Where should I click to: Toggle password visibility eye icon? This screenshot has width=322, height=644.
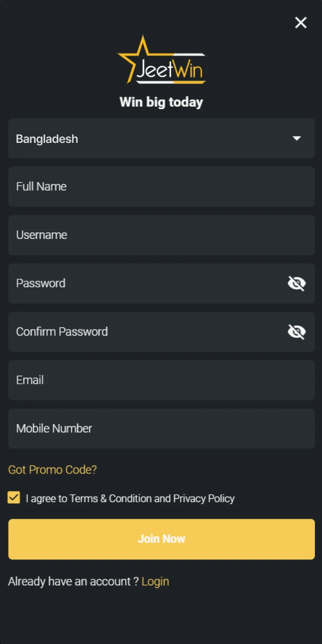(x=296, y=283)
